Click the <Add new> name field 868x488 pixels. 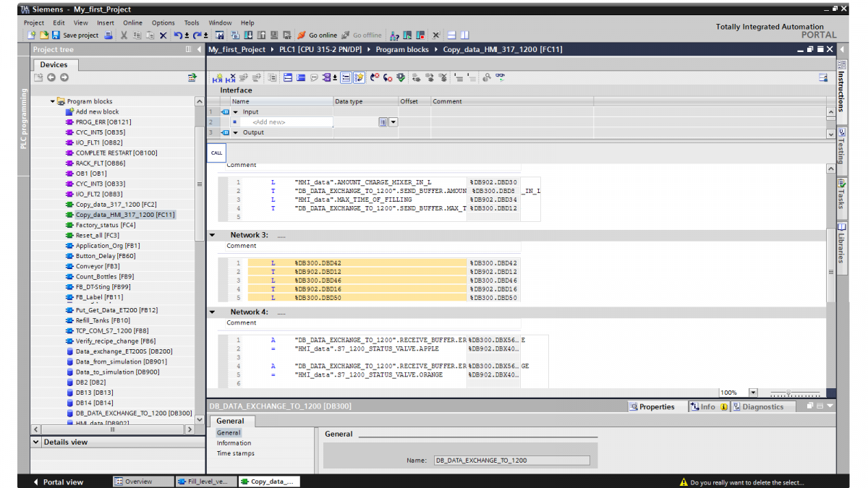click(287, 122)
